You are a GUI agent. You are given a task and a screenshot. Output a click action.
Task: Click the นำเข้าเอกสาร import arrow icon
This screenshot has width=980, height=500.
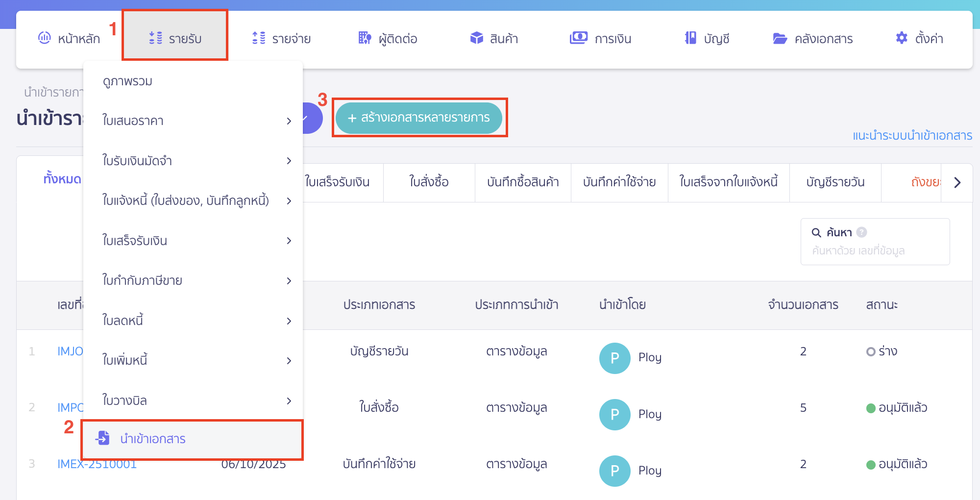point(102,439)
